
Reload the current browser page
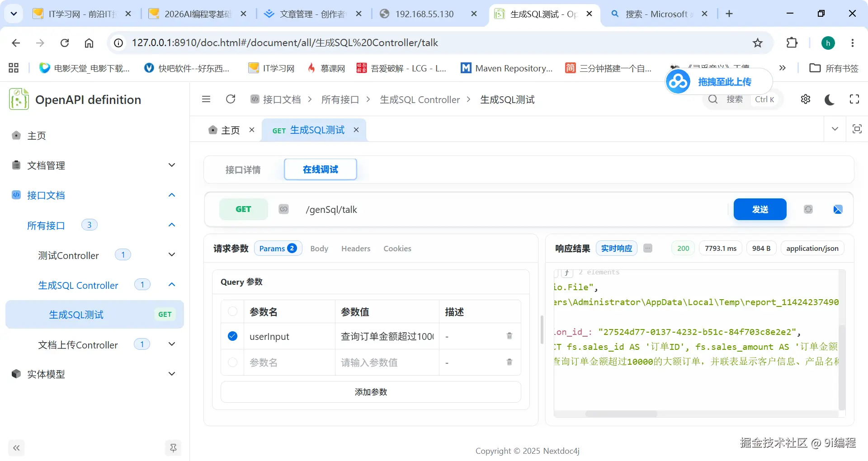(x=65, y=43)
